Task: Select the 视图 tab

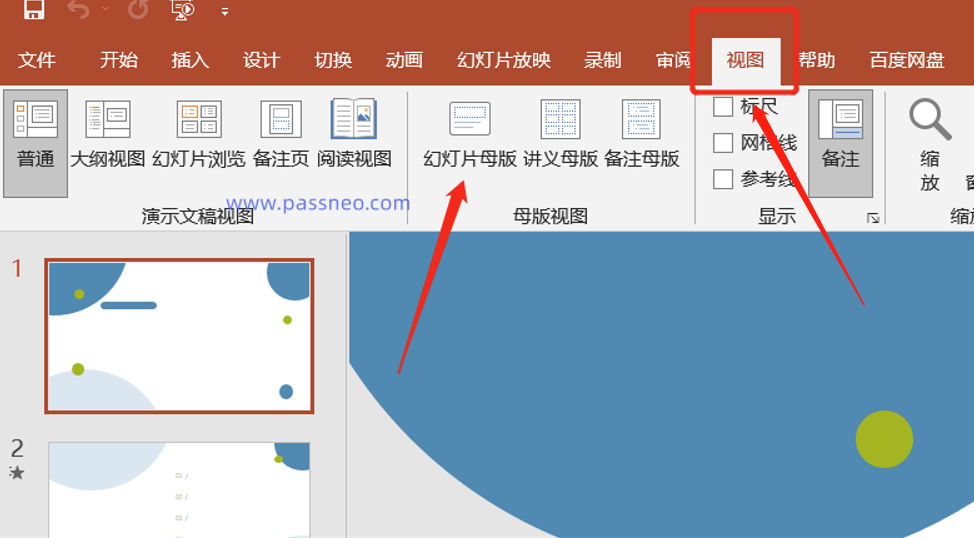Action: pos(745,60)
